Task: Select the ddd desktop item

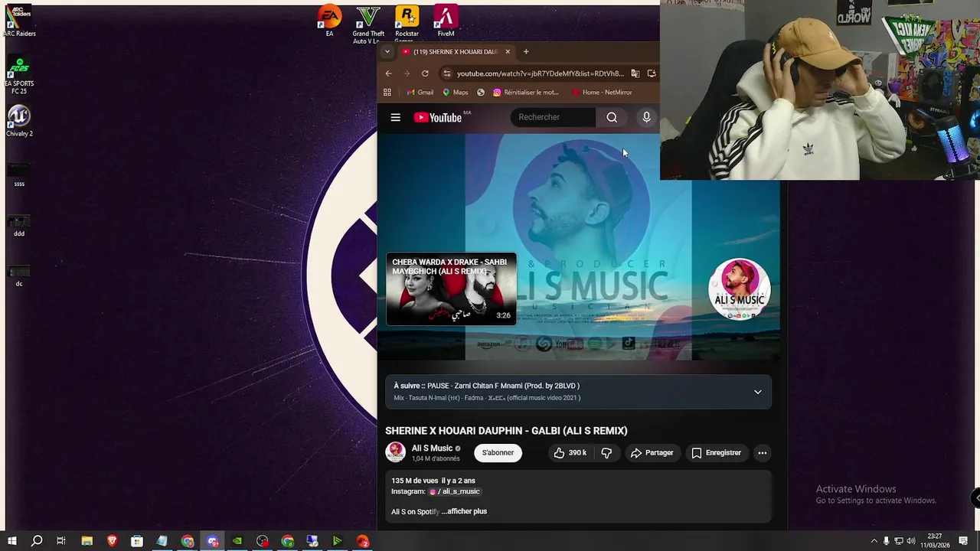Action: 19,225
